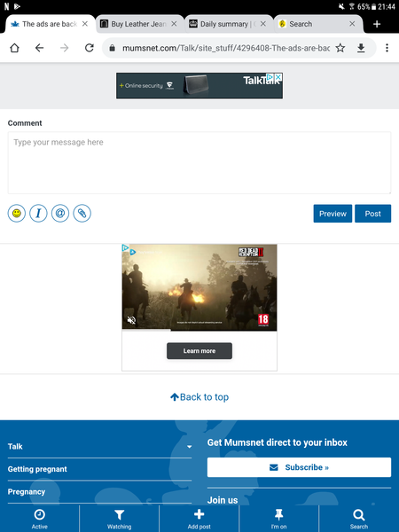Image resolution: width=399 pixels, height=532 pixels.
Task: Close the TalkTalk banner ad
Action: pos(278,77)
